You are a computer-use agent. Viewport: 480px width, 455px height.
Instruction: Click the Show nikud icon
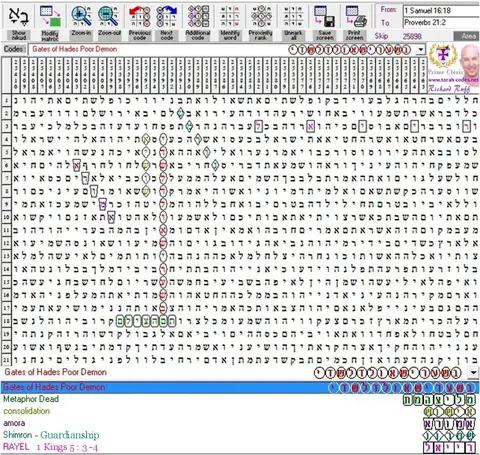18,16
